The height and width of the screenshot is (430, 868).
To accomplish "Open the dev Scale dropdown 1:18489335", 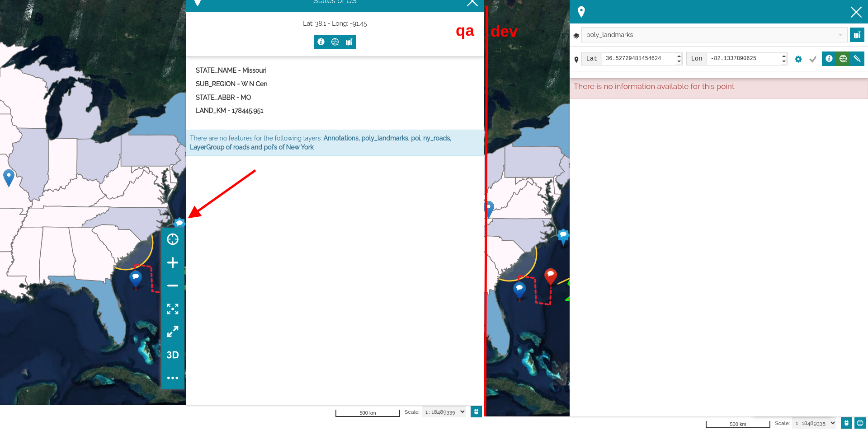I will pos(815,423).
